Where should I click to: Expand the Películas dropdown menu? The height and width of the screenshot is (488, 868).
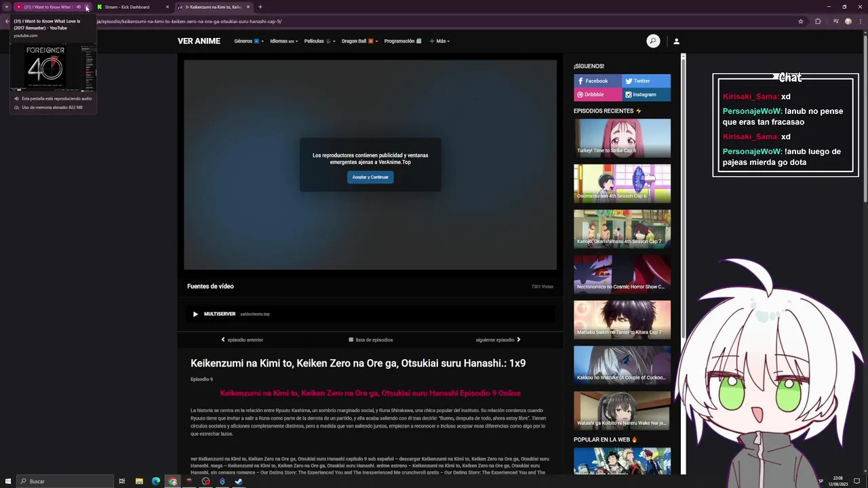click(319, 41)
